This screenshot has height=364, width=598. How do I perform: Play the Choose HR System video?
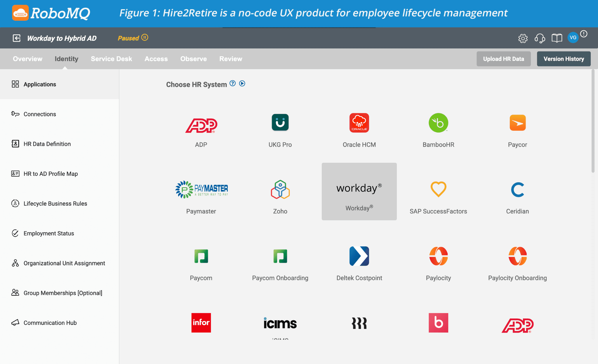242,83
